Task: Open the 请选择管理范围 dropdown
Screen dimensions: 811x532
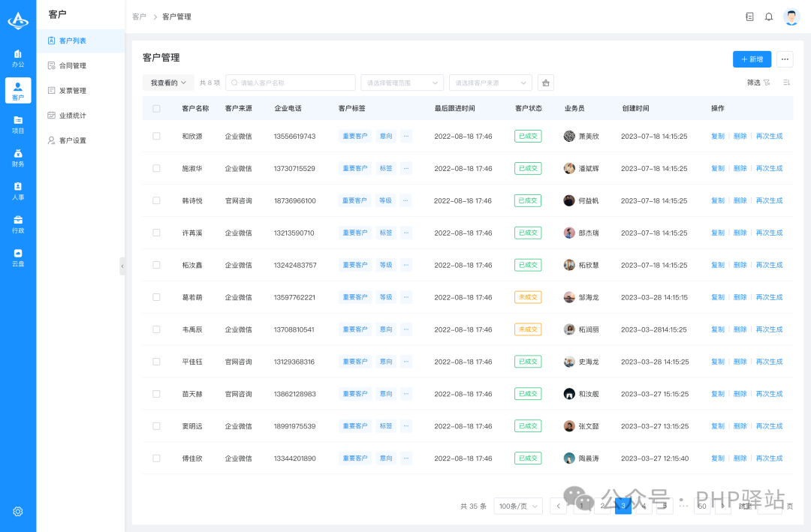Action: [402, 83]
